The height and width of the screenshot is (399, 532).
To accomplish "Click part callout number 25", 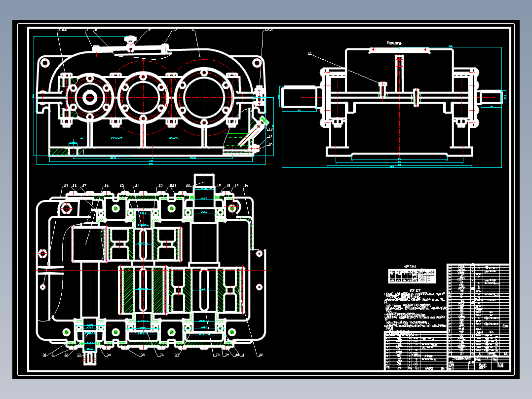I will (x=122, y=186).
